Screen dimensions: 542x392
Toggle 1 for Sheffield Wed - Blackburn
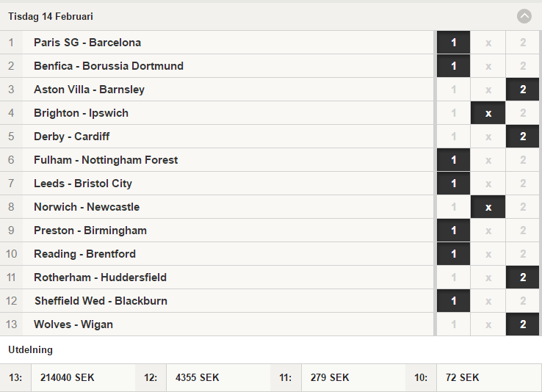(453, 301)
